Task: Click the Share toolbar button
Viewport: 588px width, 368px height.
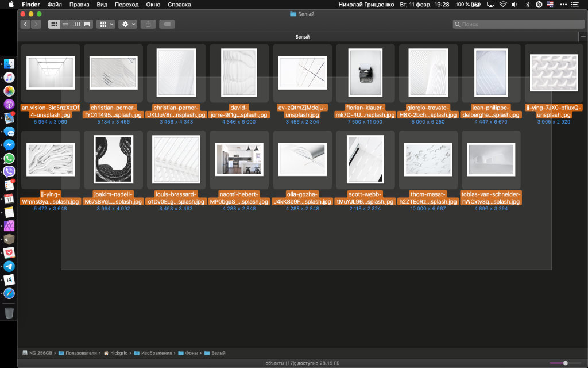Action: tap(148, 24)
